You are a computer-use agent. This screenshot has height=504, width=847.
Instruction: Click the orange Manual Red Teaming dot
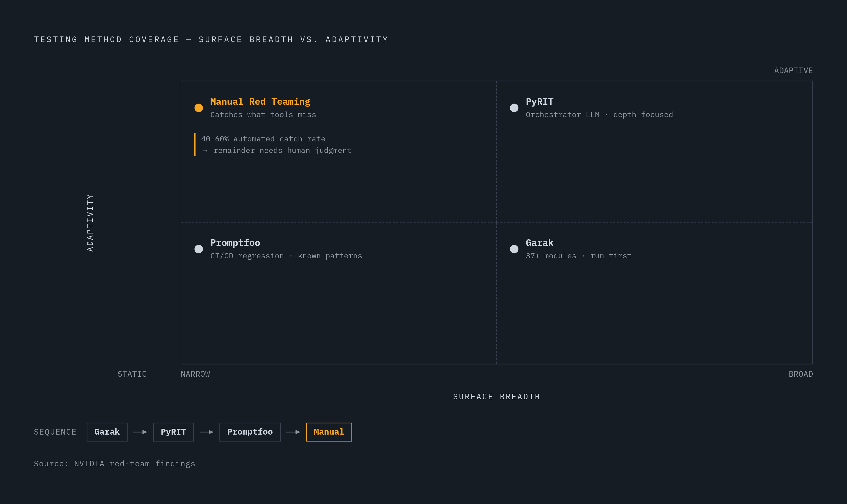(x=199, y=108)
